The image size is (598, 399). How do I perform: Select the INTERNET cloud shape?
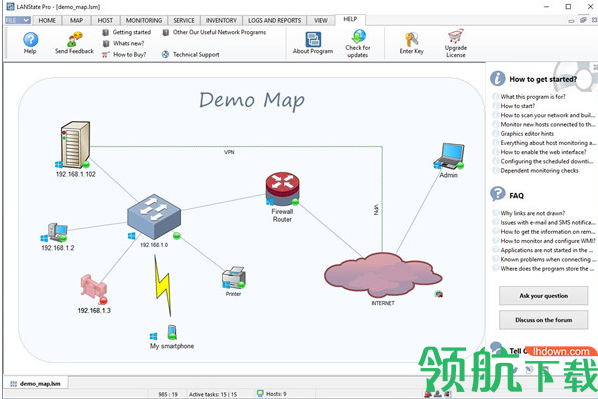tap(383, 274)
